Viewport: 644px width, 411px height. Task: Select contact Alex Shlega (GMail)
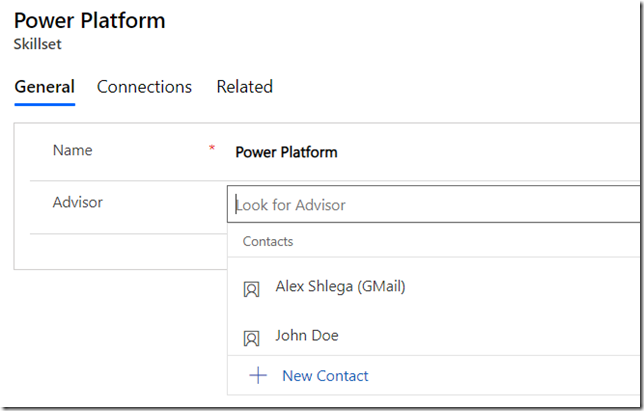pos(435,287)
